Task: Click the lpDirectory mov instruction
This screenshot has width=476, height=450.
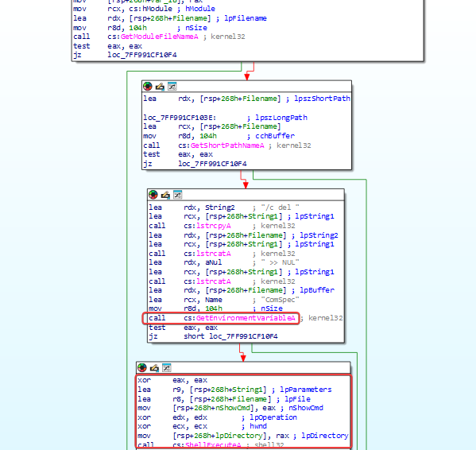Action: (x=243, y=436)
